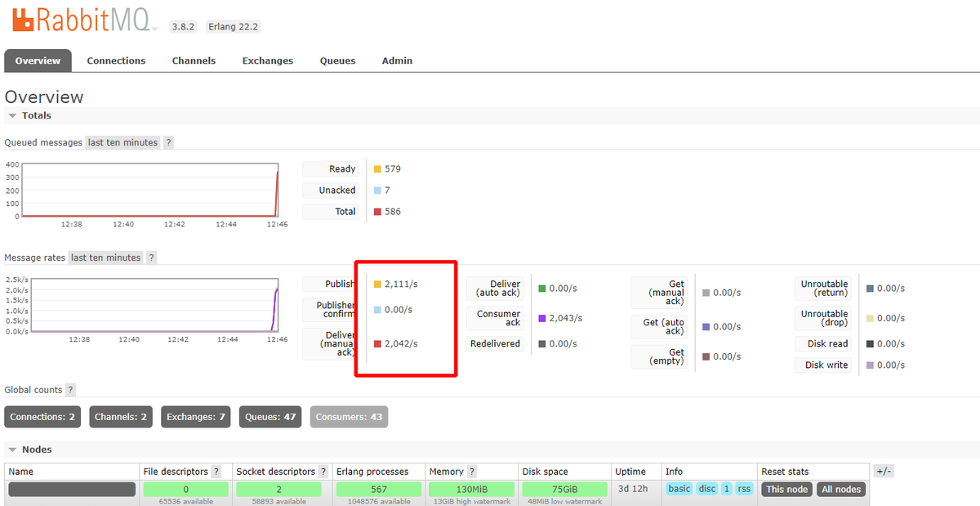
Task: Click the Ready legend label
Action: click(331, 169)
